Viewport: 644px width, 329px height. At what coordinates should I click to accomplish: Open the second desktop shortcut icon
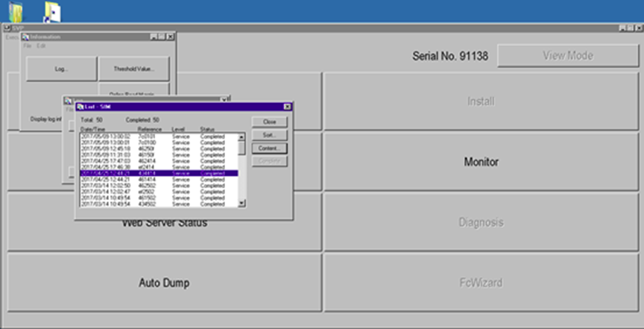(53, 11)
